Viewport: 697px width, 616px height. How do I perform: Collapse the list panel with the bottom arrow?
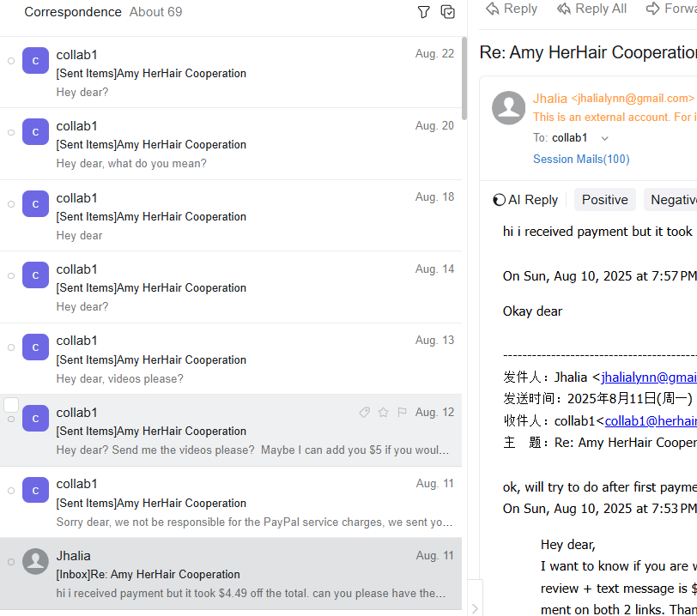pyautogui.click(x=475, y=608)
